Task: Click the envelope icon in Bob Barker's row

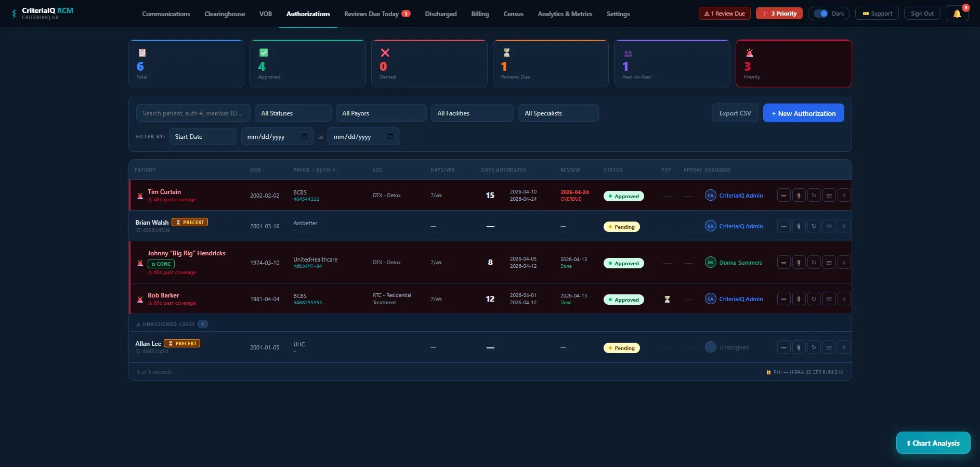Action: click(x=829, y=299)
